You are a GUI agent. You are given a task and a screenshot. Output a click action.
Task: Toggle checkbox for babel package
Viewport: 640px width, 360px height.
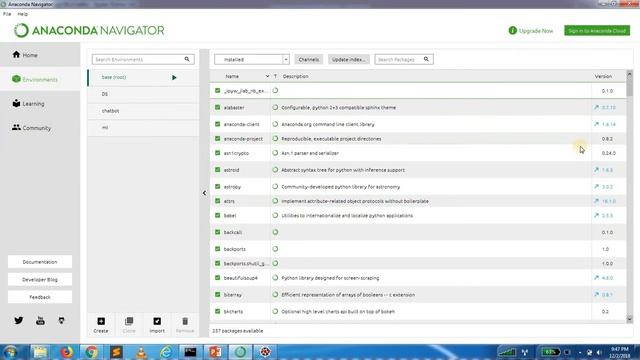218,215
